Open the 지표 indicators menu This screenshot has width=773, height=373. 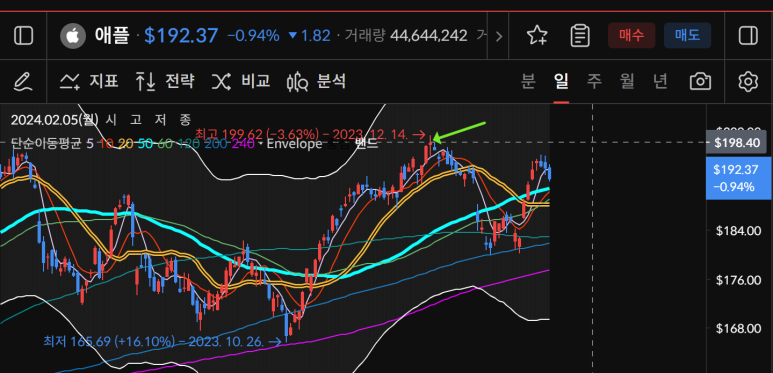[89, 81]
